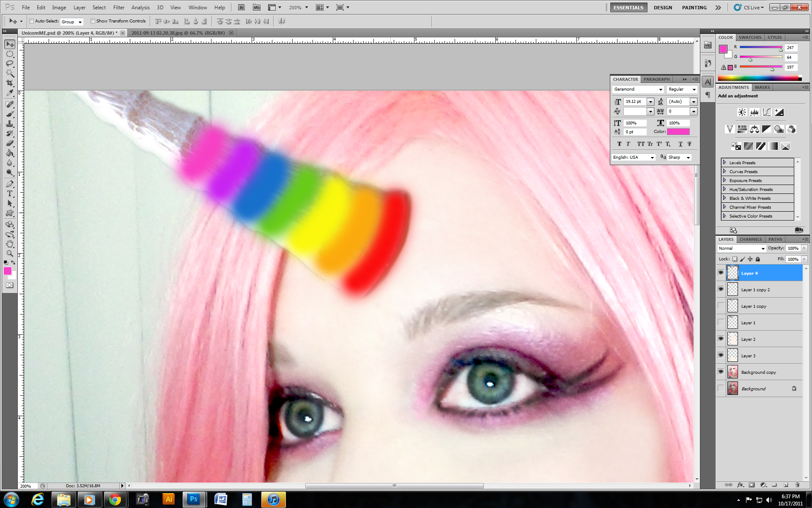The height and width of the screenshot is (508, 812).
Task: Select the Crop tool
Action: 10,83
